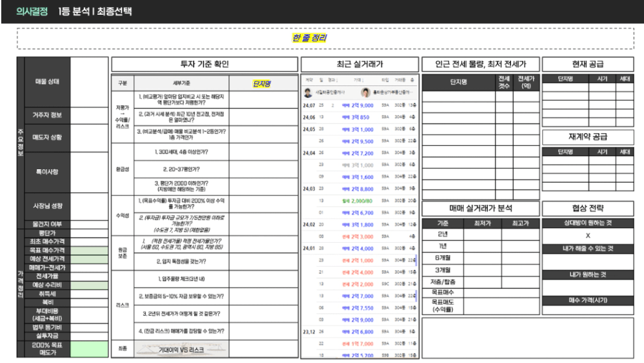644x363 pixels.
Task: Click the 2. 20~37평인가? criterion
Action: coord(181,169)
